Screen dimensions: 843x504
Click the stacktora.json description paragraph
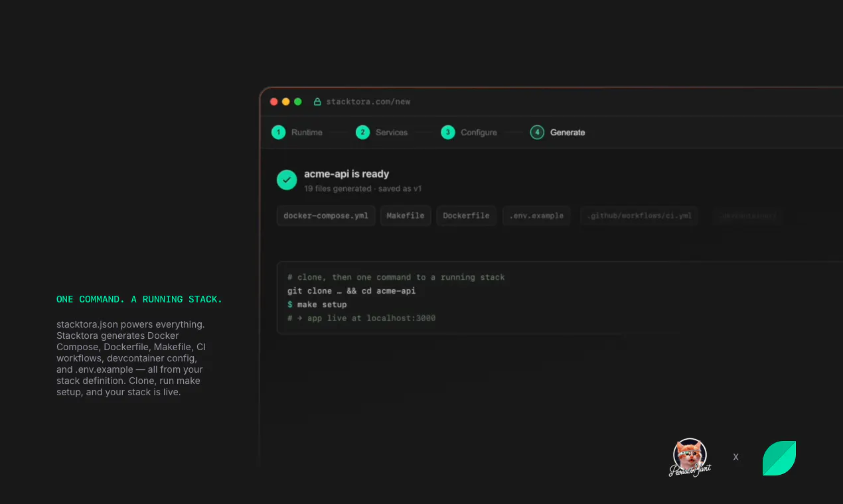click(x=131, y=358)
